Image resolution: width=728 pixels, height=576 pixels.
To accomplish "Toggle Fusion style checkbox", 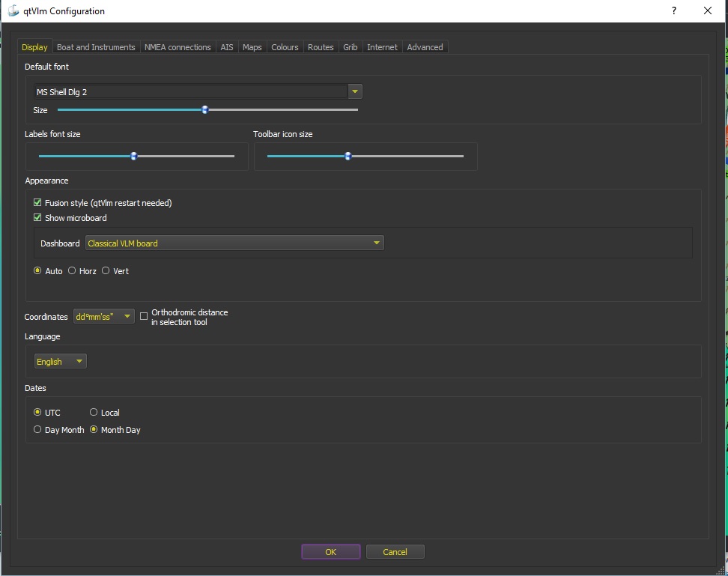I will (x=37, y=202).
